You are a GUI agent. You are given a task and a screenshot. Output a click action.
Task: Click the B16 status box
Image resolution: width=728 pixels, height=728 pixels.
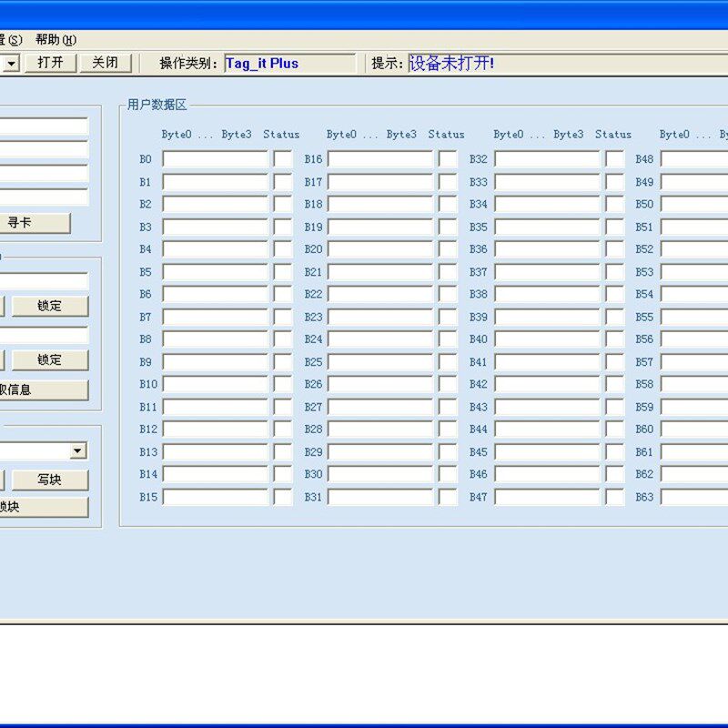pyautogui.click(x=448, y=159)
